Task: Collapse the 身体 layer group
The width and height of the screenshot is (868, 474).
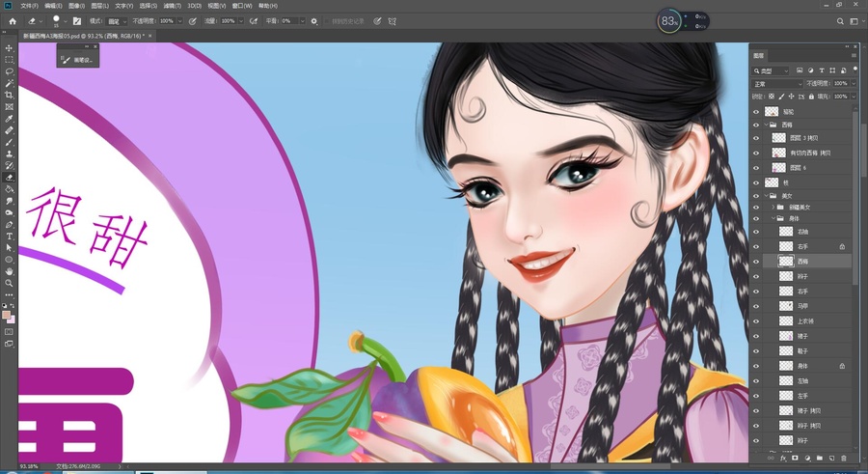Action: point(773,218)
